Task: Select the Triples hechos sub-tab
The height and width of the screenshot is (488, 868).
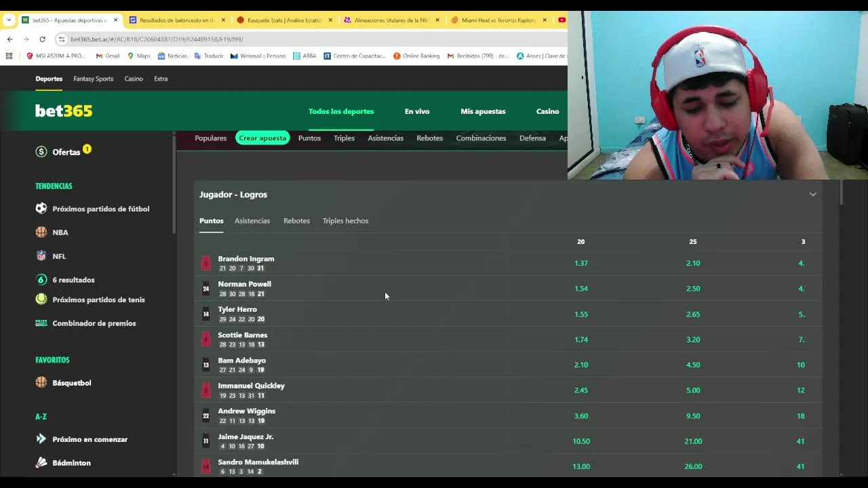Action: 345,221
